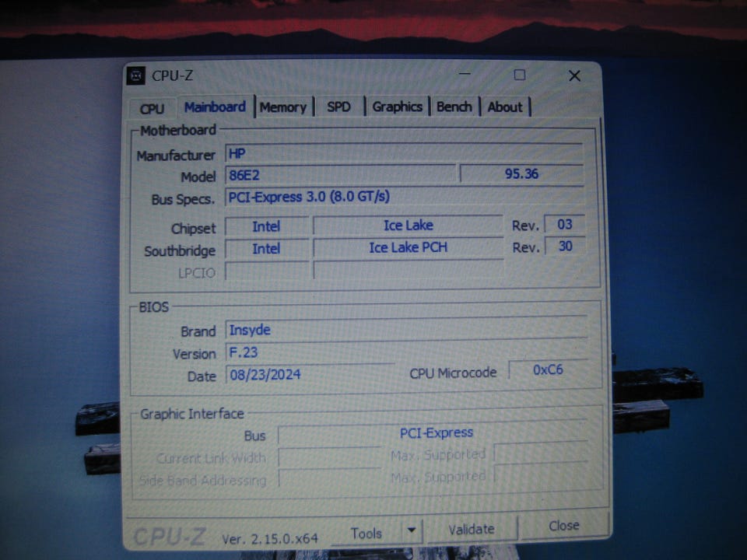Open the Memory tab

pyautogui.click(x=283, y=107)
